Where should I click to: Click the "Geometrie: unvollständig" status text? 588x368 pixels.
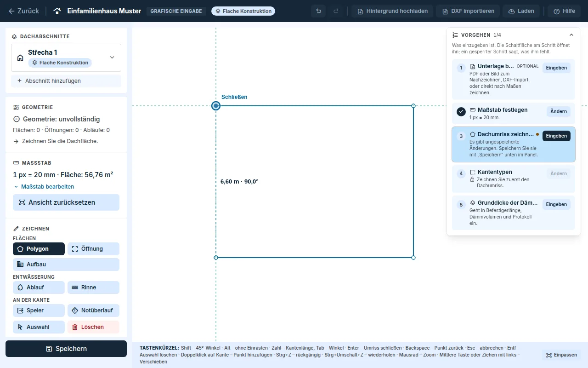coord(61,119)
